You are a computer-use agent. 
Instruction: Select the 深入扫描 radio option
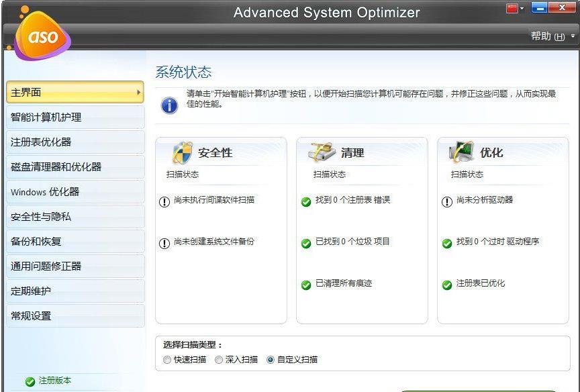pos(219,360)
